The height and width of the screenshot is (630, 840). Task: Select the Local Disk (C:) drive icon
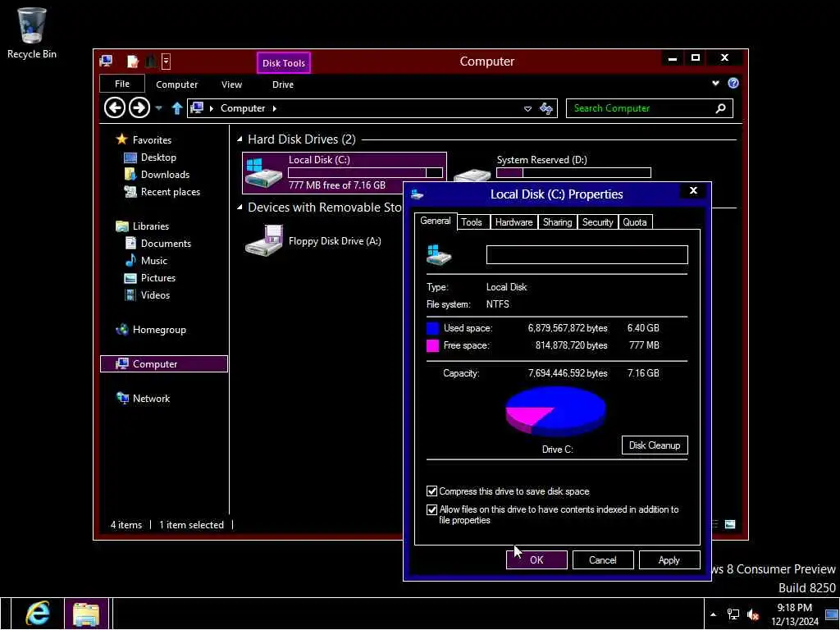click(263, 173)
